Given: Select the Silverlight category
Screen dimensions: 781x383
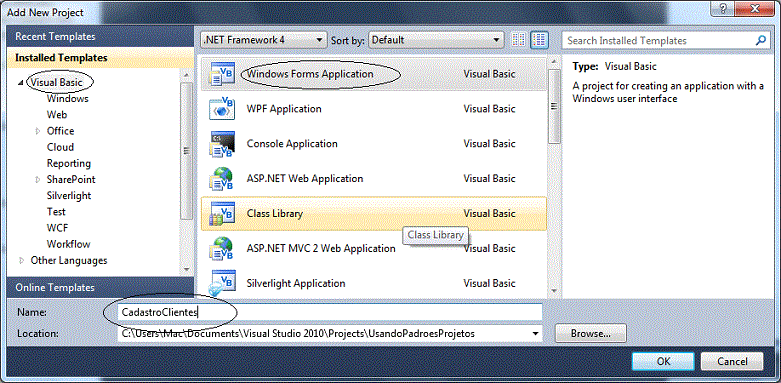Looking at the screenshot, I should [69, 196].
